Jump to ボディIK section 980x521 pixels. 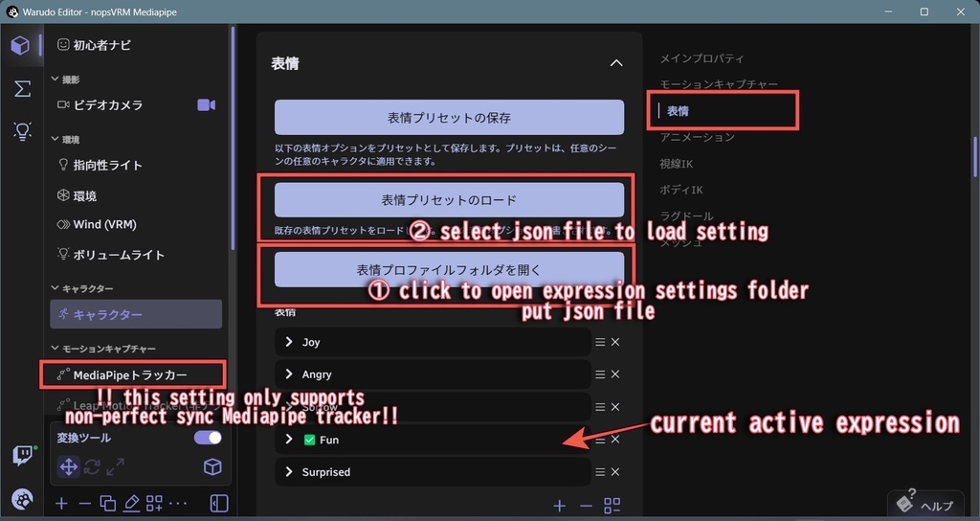(x=681, y=190)
